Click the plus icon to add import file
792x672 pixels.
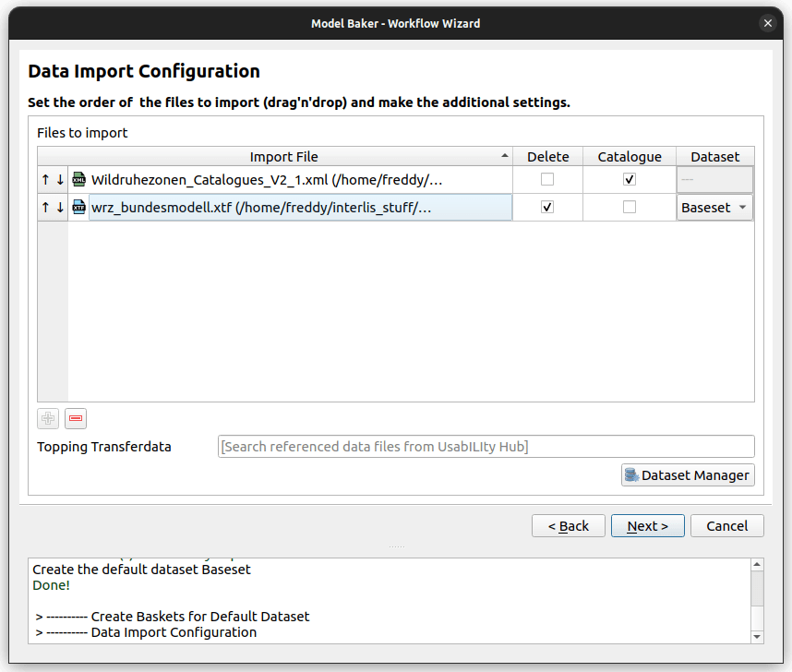(47, 418)
